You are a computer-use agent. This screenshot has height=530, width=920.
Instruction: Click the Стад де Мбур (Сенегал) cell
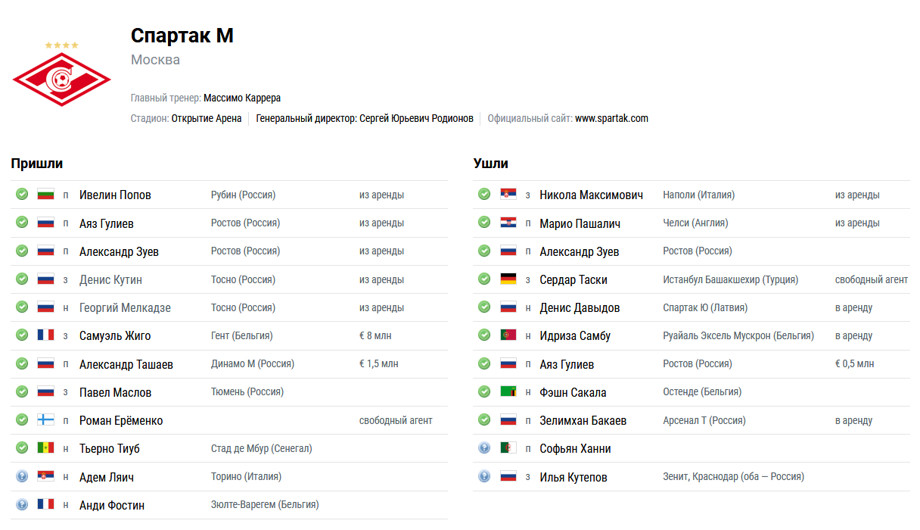(x=261, y=448)
